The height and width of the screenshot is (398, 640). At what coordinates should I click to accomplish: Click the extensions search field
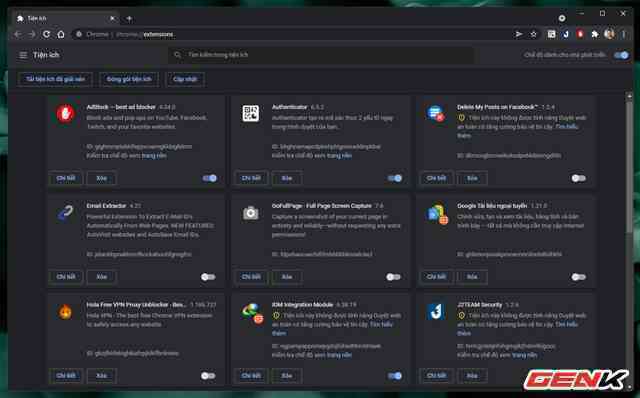[x=321, y=55]
